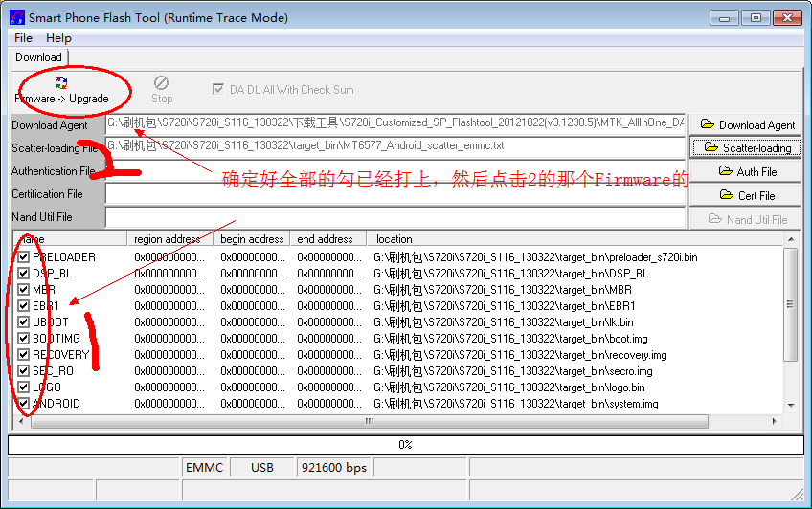The width and height of the screenshot is (812, 509).
Task: Click the 0% progress bar
Action: point(405,445)
